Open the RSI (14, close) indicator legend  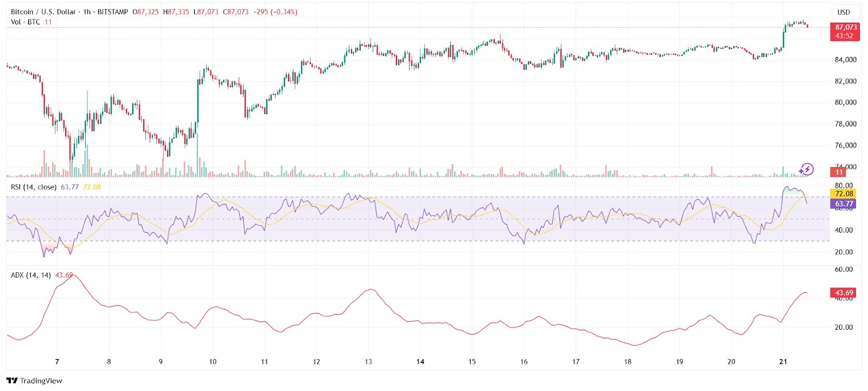34,187
